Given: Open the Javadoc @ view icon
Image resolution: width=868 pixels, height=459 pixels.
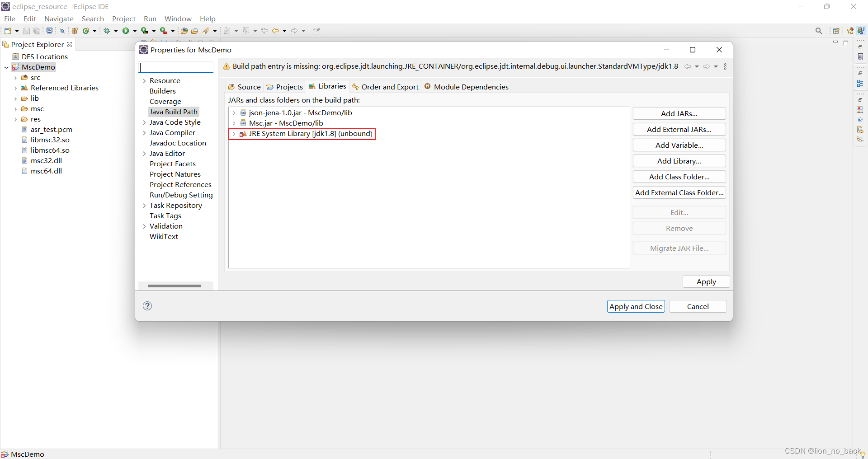Looking at the screenshot, I should (x=860, y=120).
